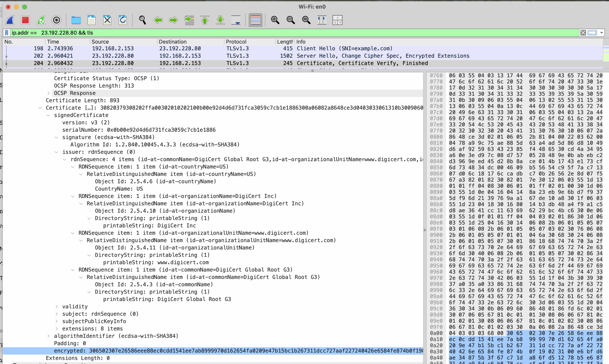This screenshot has height=364, width=609.
Task: Reload the capture file
Action: coord(123,20)
